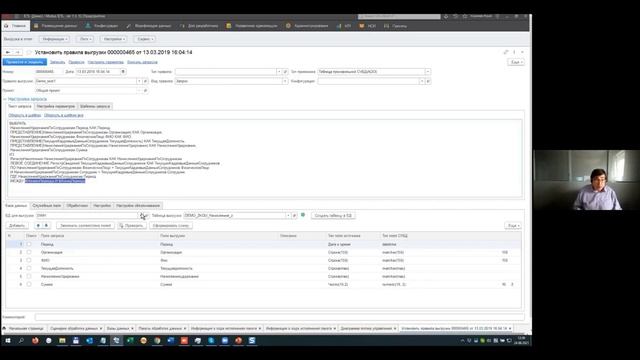Open the Размещение данных section

click(56, 26)
